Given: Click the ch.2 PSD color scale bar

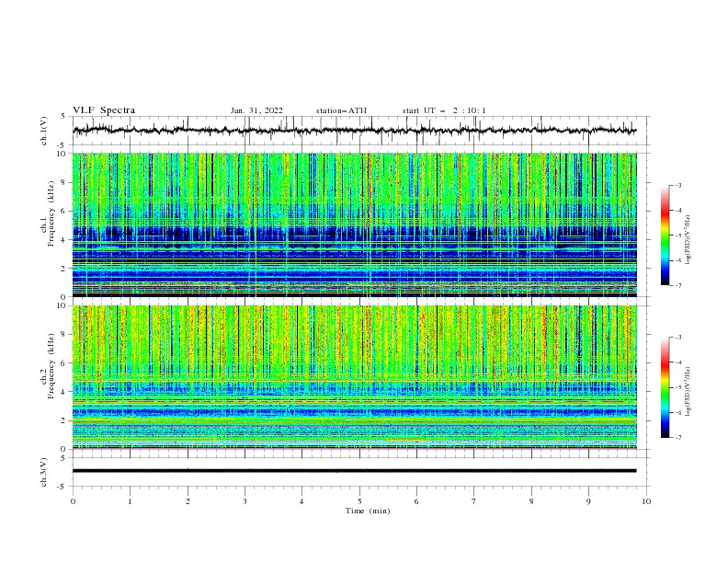Looking at the screenshot, I should click(665, 387).
